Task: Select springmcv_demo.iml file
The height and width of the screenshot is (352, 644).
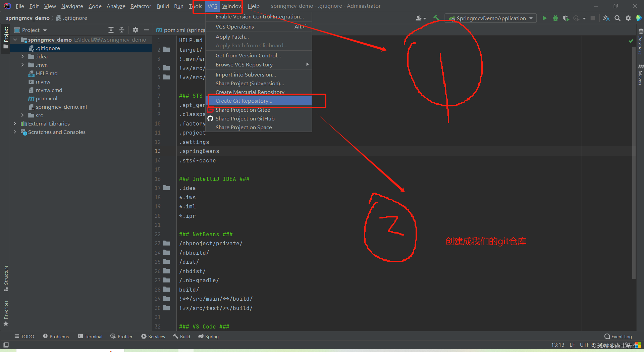Action: point(61,107)
